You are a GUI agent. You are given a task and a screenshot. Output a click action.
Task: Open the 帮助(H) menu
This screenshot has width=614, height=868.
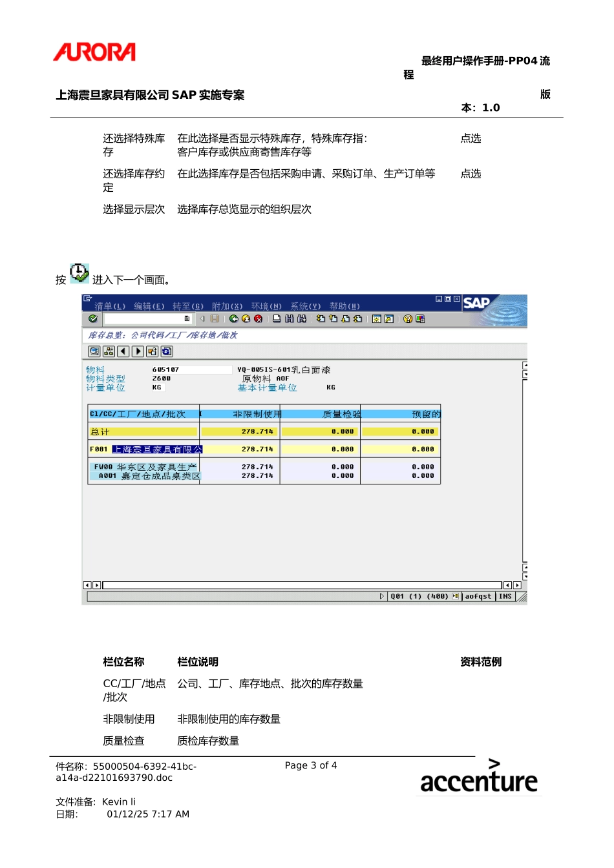(x=344, y=306)
